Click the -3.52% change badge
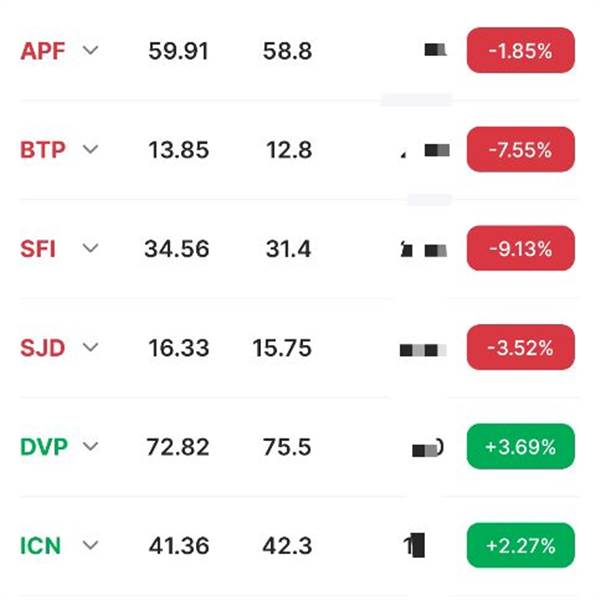This screenshot has height=600, width=600. click(x=520, y=347)
